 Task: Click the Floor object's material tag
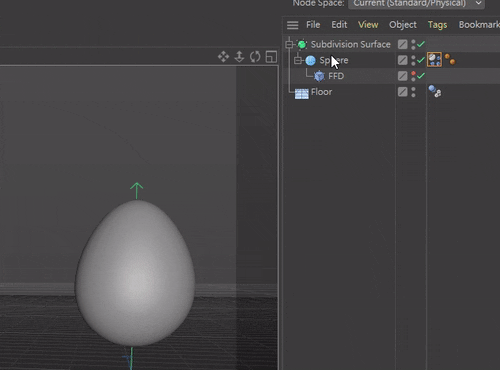point(435,91)
